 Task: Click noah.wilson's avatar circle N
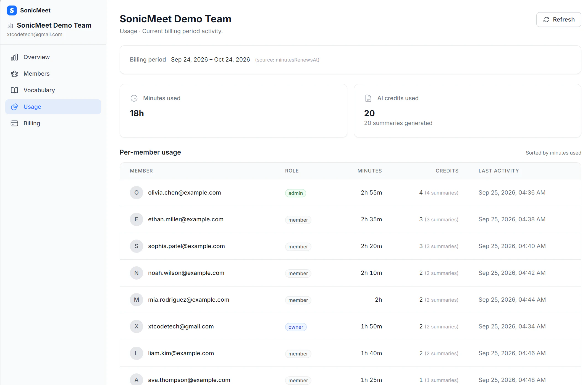(136, 273)
